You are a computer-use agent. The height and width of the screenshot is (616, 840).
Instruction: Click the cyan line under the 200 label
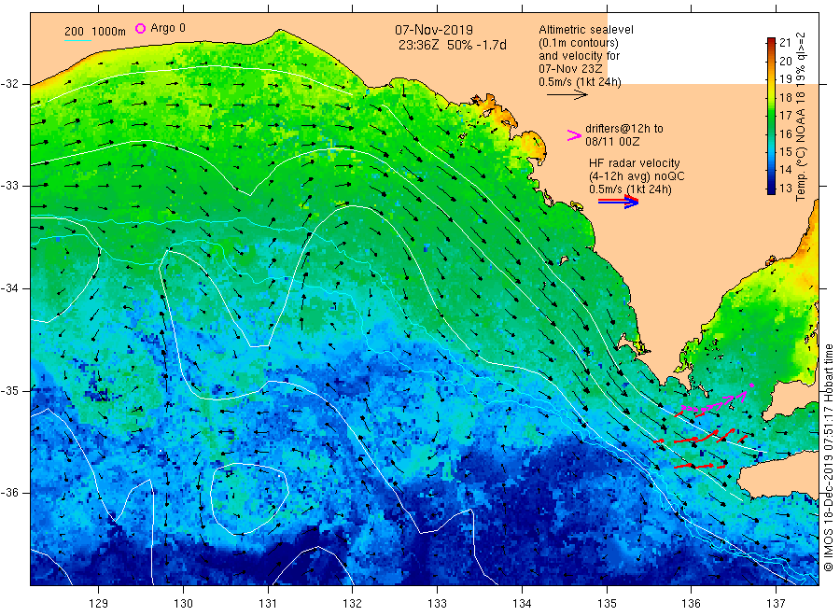(x=77, y=40)
